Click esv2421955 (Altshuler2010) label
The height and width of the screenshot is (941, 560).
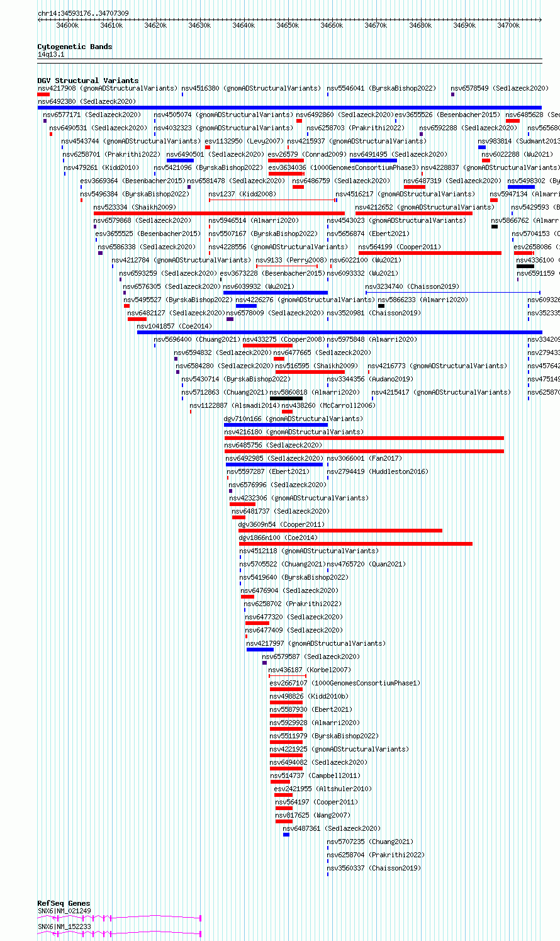[x=323, y=789]
